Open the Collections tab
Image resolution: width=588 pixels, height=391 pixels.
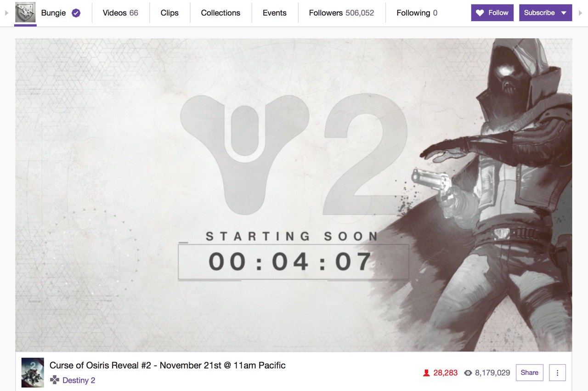220,13
